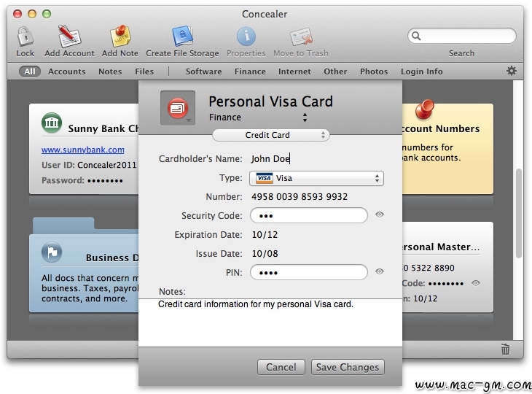Screen dimensions: 532x394
Task: Open the Credit Card template dropdown
Action: (x=271, y=135)
